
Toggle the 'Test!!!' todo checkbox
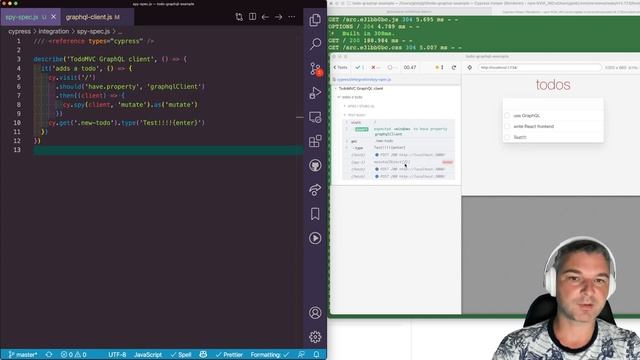507,137
